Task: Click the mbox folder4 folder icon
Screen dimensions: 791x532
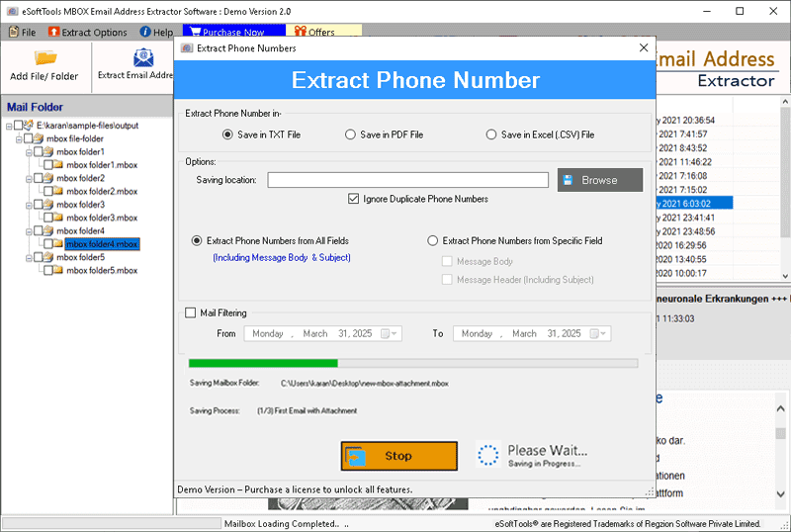Action: click(x=48, y=230)
